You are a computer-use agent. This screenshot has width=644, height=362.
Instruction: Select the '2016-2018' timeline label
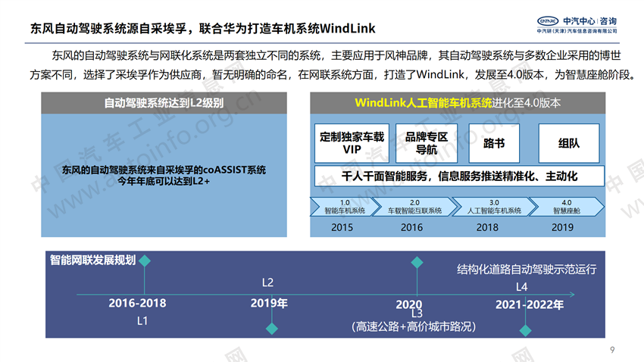138,304
